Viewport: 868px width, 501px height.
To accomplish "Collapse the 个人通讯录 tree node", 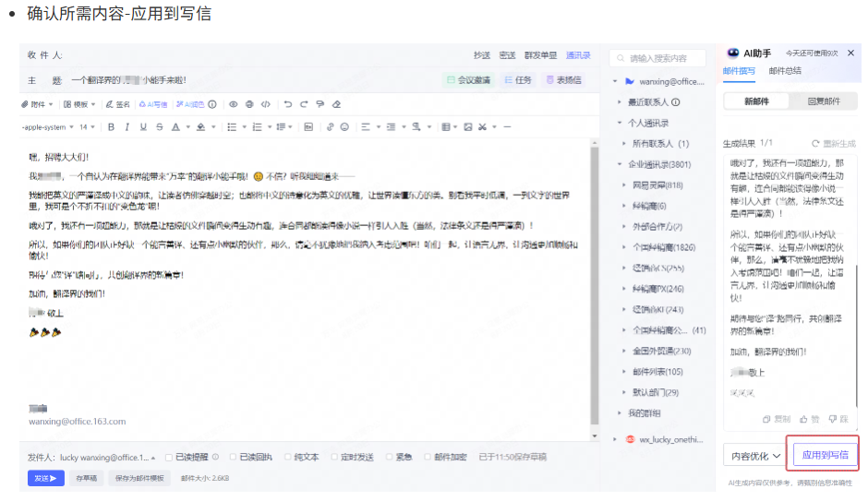I will tap(620, 123).
